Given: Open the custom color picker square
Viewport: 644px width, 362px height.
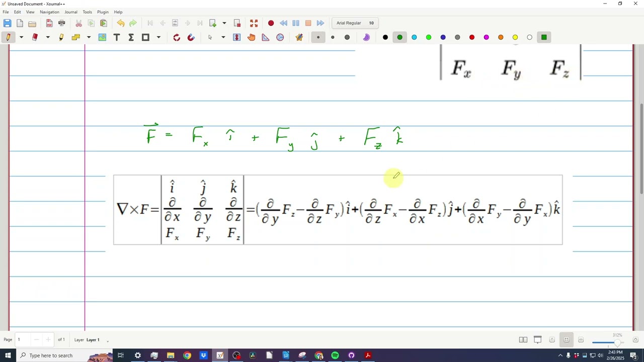Looking at the screenshot, I should tap(544, 37).
